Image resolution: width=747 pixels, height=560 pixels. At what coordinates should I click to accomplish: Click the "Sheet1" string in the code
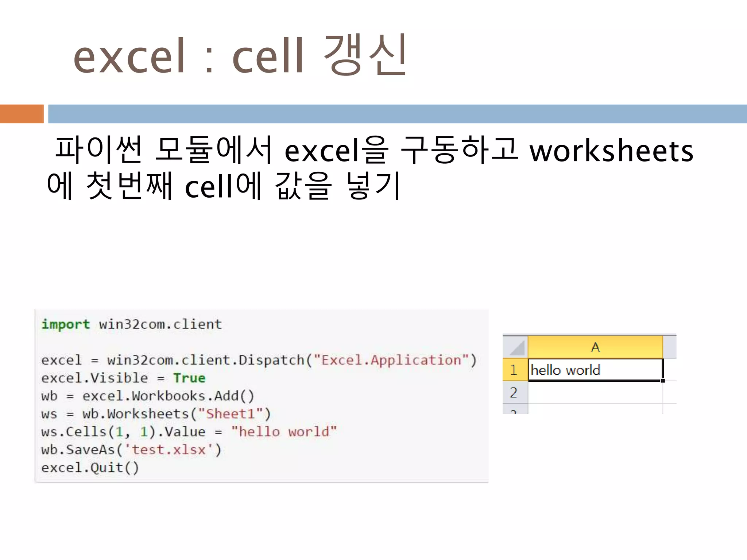230,414
